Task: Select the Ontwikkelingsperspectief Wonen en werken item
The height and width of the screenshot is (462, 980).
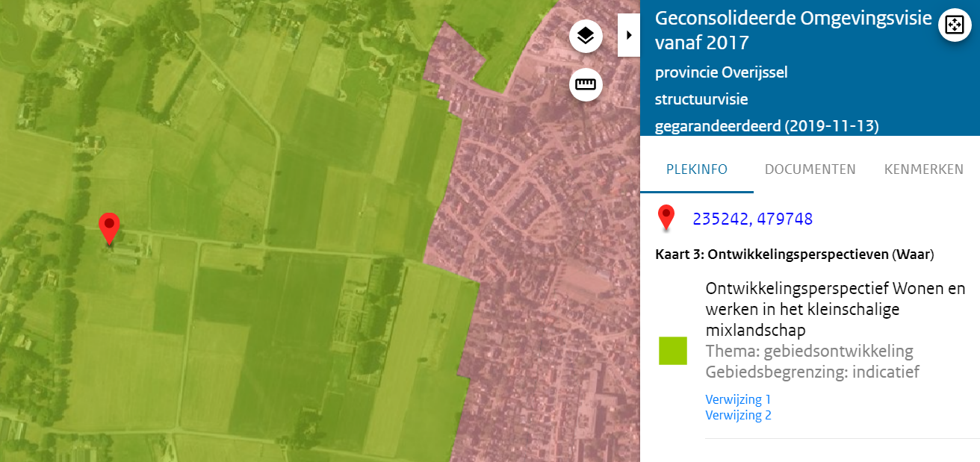Action: click(834, 308)
